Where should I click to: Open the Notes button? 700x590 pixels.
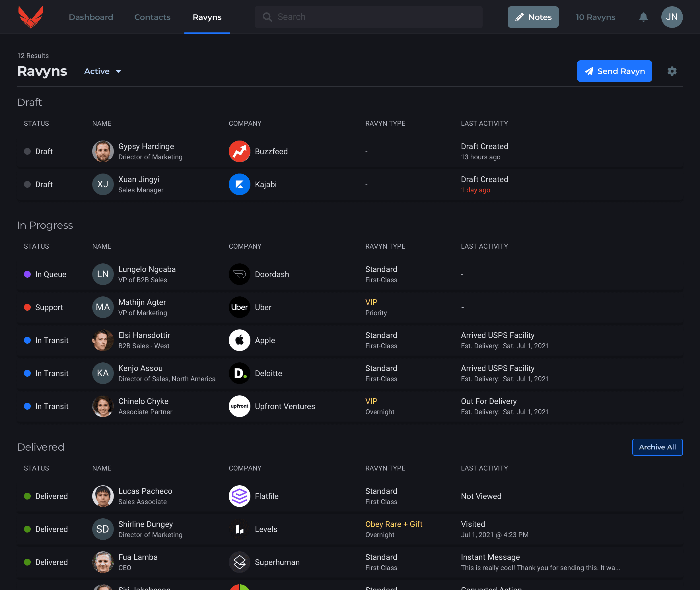coord(533,17)
